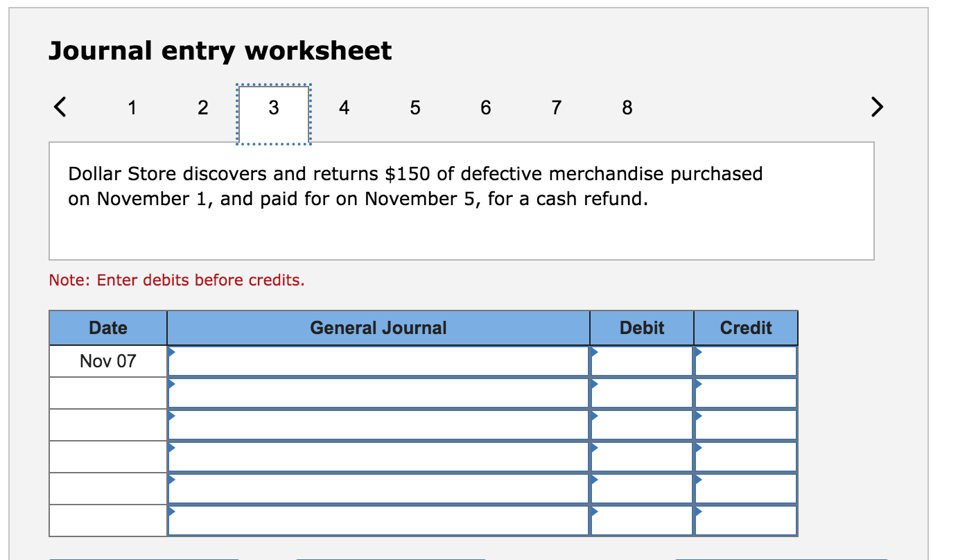This screenshot has height=560, width=958.
Task: Click the right navigation chevron arrow
Action: pos(876,107)
